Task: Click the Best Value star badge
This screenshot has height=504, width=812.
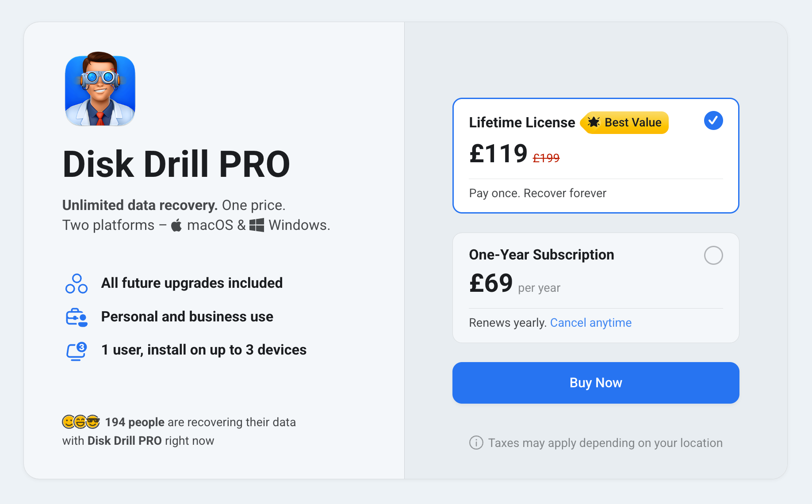Action: 624,122
